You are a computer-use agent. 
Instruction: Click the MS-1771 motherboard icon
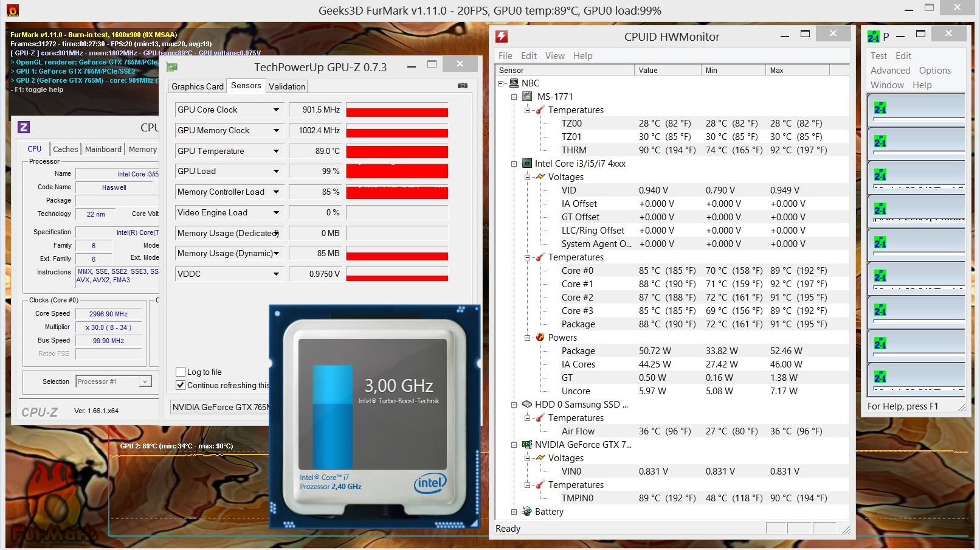(x=528, y=96)
